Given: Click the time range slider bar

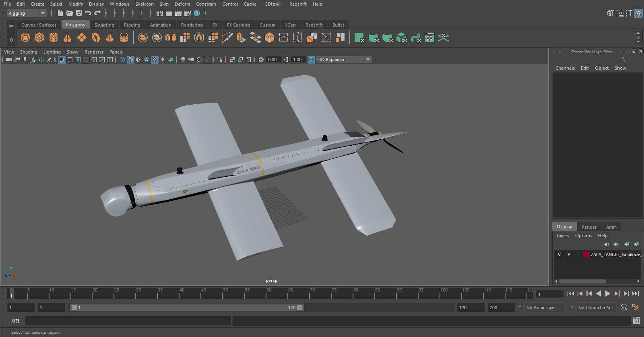Looking at the screenshot, I should point(187,308).
